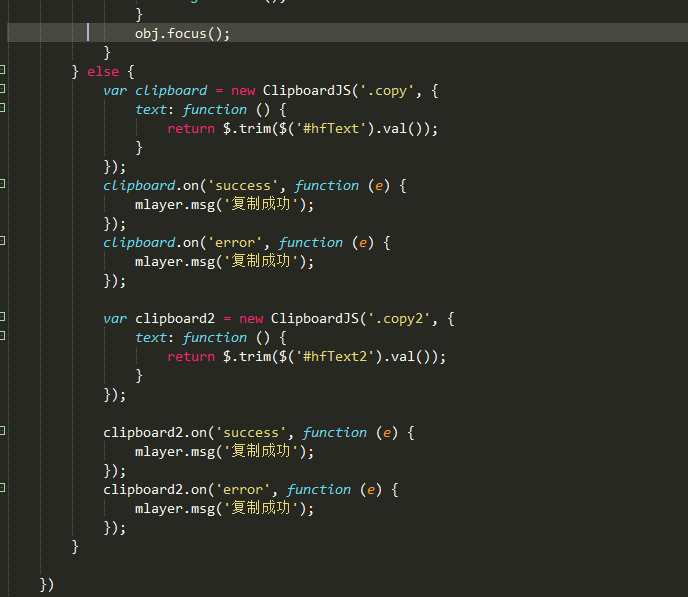The image size is (688, 597).
Task: Click mlayer.msg inside clipboard2.on('success')
Action: click(x=175, y=452)
